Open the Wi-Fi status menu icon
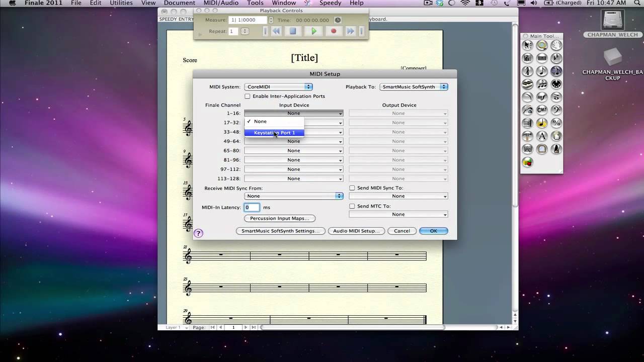 [x=465, y=3]
